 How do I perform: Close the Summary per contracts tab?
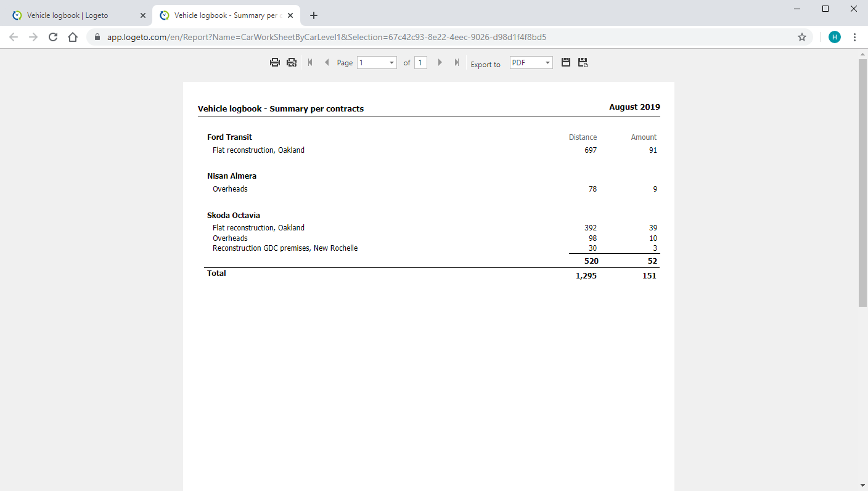point(290,15)
